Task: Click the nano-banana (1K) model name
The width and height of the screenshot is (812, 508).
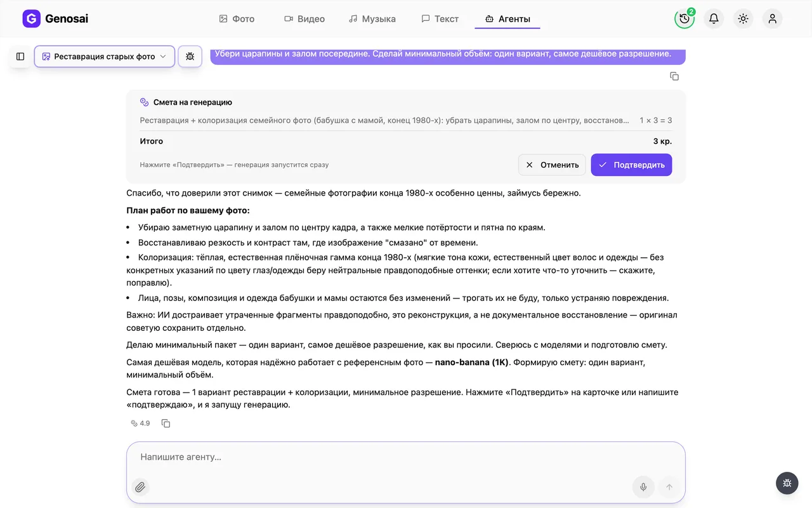Action: [471, 362]
